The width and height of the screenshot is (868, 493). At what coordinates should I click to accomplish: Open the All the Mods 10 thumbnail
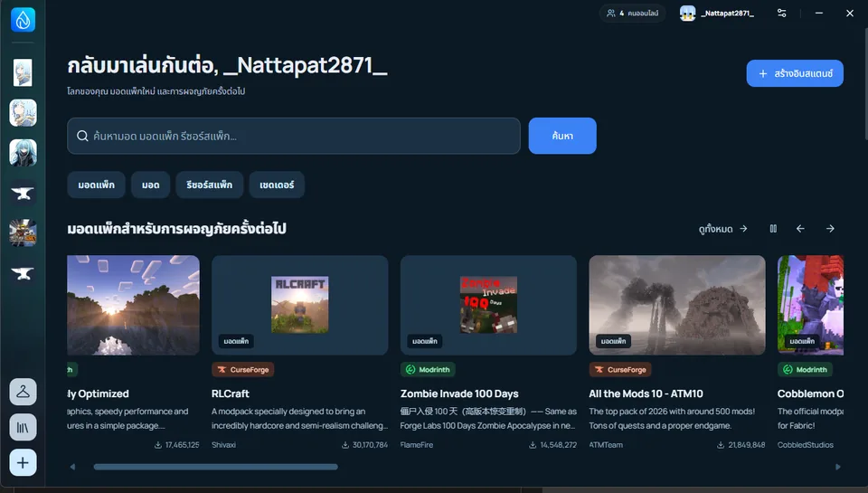pyautogui.click(x=677, y=305)
